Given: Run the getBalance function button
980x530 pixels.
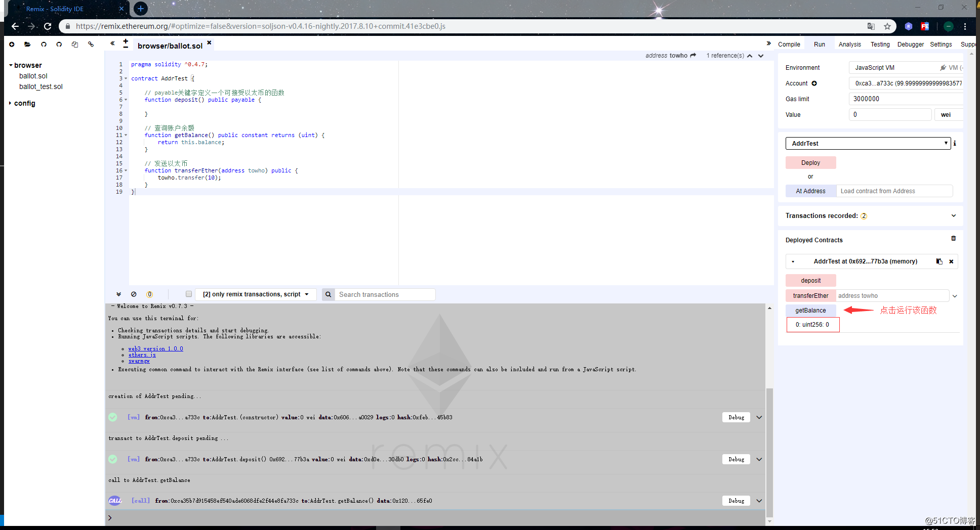Looking at the screenshot, I should [x=811, y=311].
